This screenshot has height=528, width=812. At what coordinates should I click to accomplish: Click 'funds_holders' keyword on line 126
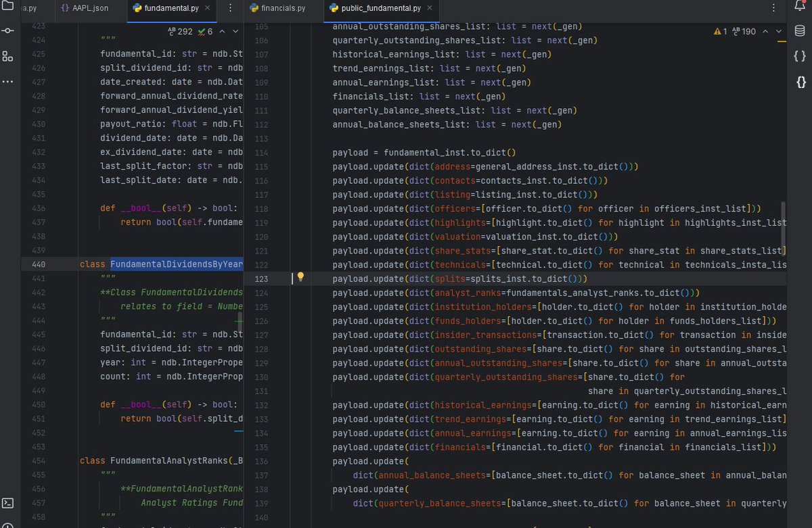click(x=467, y=320)
